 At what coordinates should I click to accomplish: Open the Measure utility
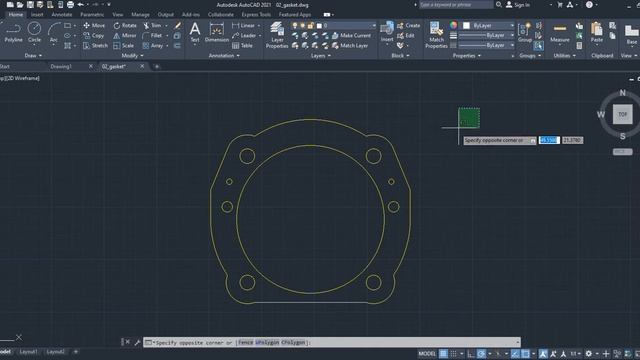point(560,32)
